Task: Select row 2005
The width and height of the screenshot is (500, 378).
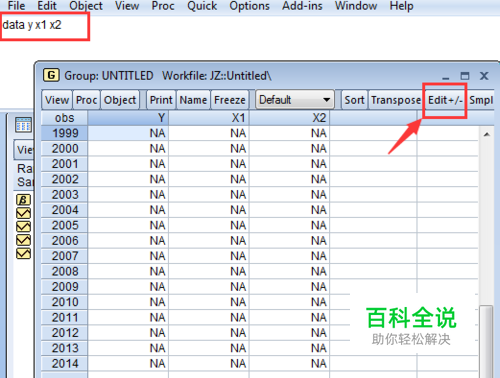Action: pos(64,225)
